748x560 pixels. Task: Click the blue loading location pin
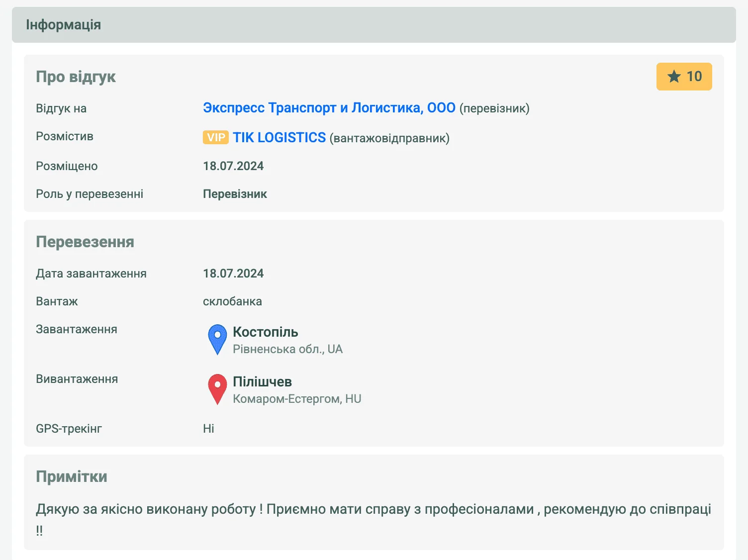[x=217, y=339]
